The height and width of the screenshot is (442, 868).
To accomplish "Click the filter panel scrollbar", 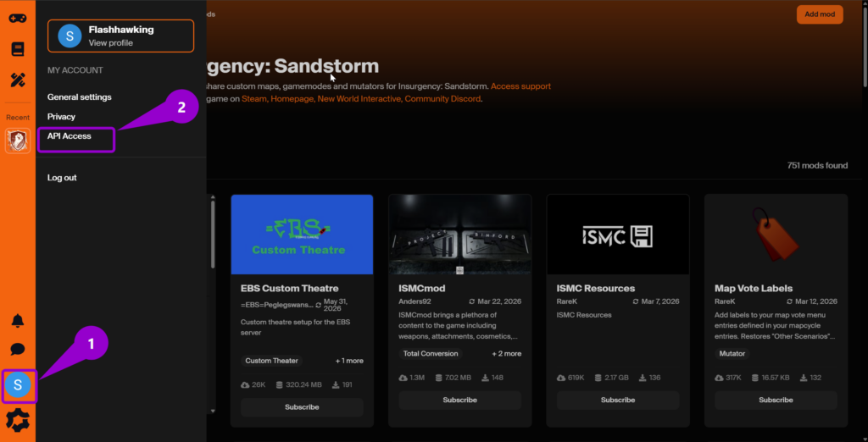I will pyautogui.click(x=213, y=235).
